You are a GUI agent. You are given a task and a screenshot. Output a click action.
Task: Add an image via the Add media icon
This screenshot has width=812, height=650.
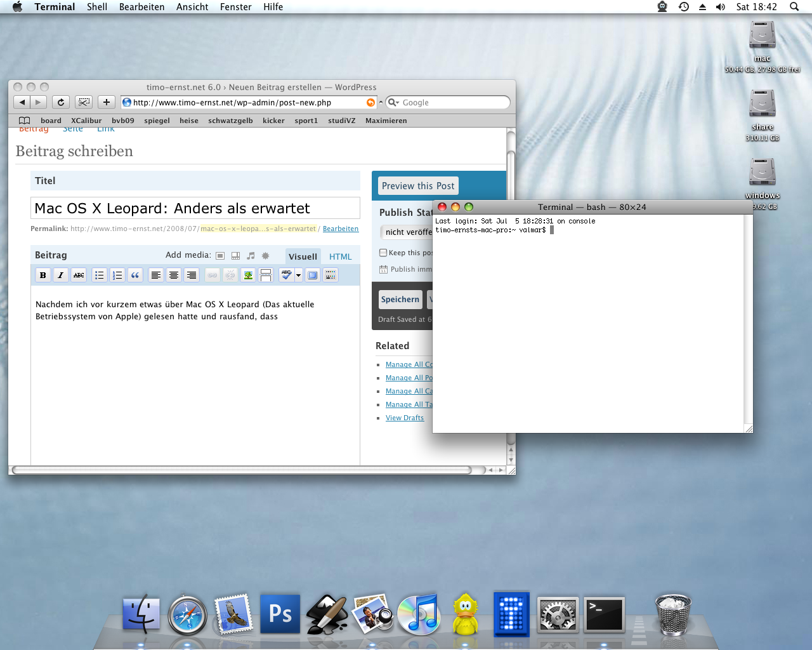[220, 255]
